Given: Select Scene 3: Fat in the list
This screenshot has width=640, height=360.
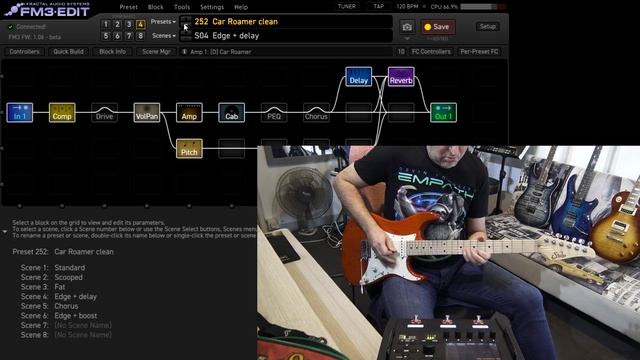Looking at the screenshot, I should [43, 287].
